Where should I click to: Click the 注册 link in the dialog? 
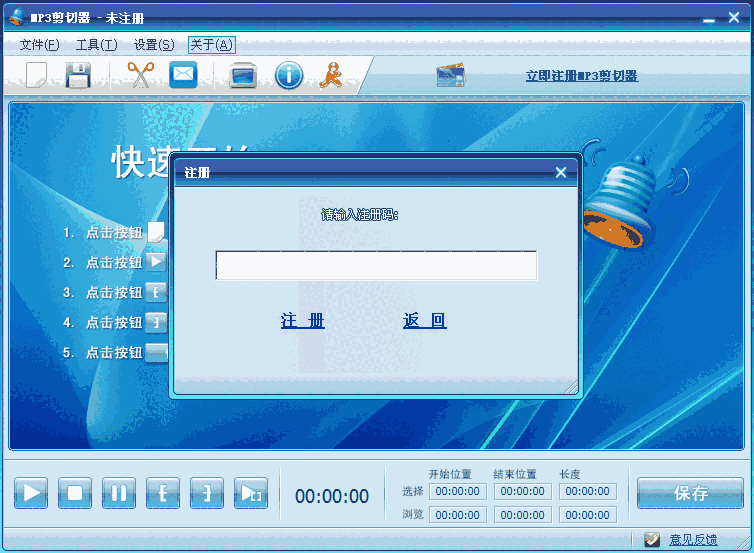[x=302, y=321]
